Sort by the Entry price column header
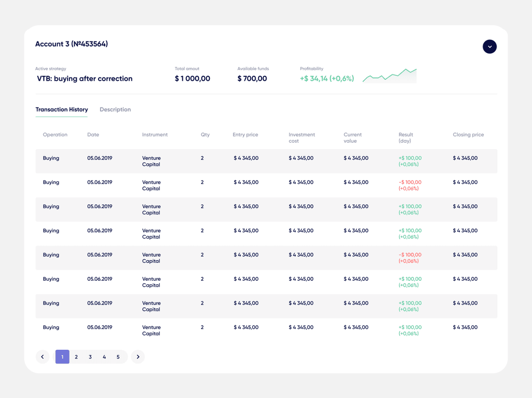Screen dimensions: 532x398 (245, 134)
